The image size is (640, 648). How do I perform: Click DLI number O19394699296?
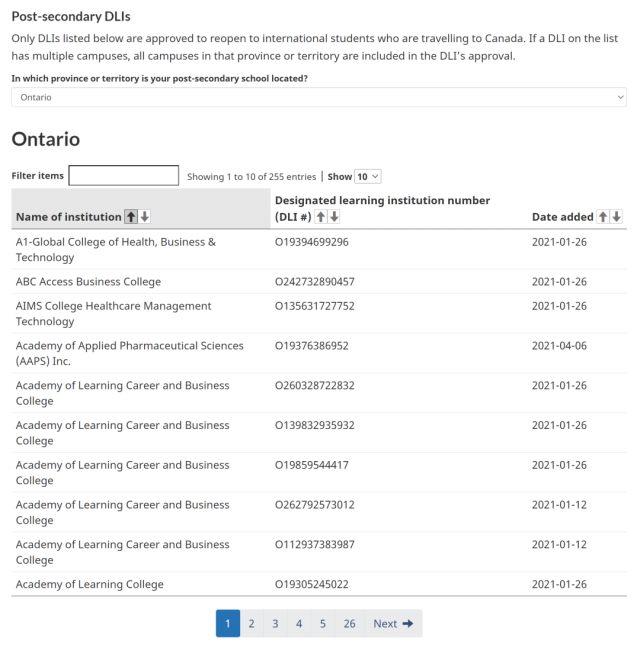pyautogui.click(x=312, y=242)
